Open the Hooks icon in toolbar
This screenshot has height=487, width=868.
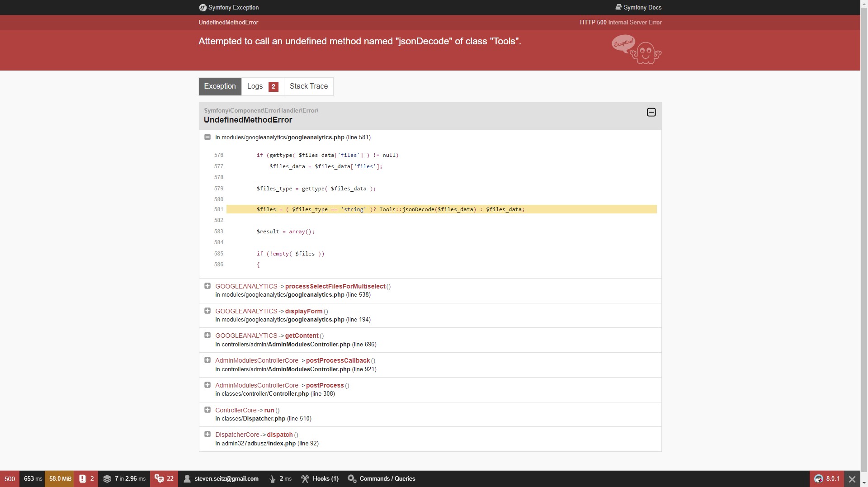pos(305,479)
